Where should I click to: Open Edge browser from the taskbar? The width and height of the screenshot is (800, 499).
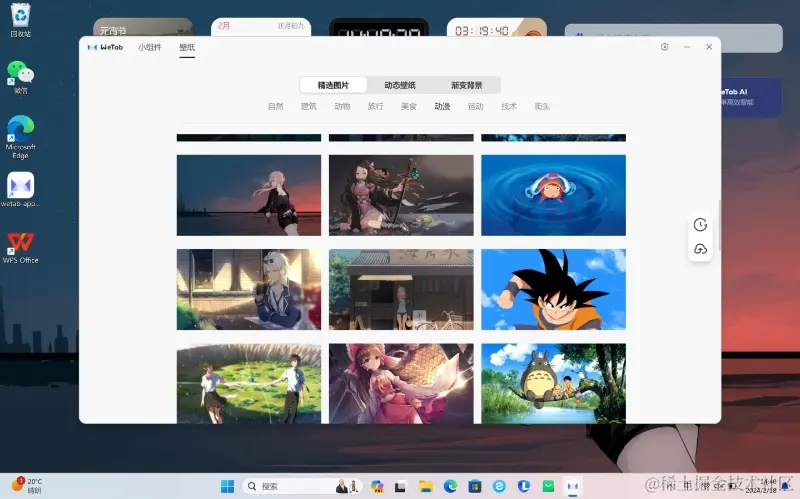(x=450, y=486)
